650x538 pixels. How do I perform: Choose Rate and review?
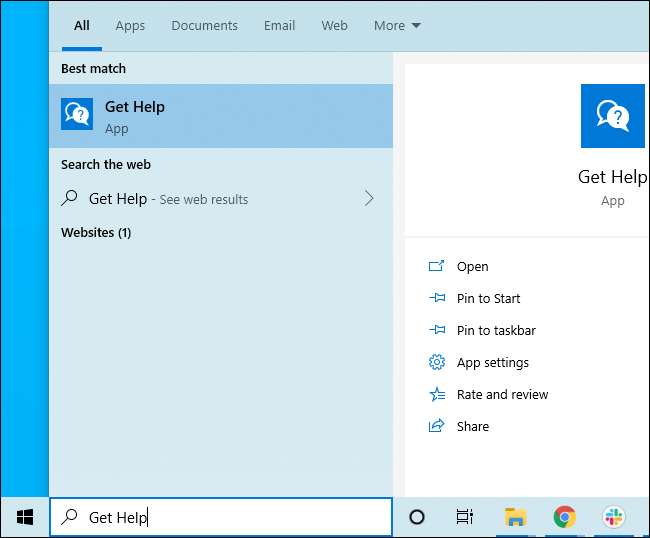point(502,394)
